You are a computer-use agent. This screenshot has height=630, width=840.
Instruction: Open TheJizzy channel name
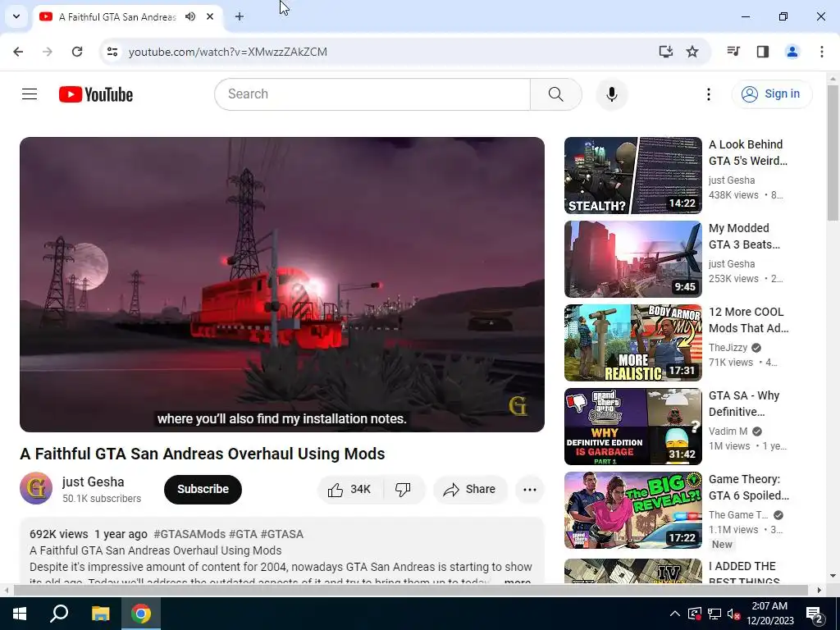(728, 348)
